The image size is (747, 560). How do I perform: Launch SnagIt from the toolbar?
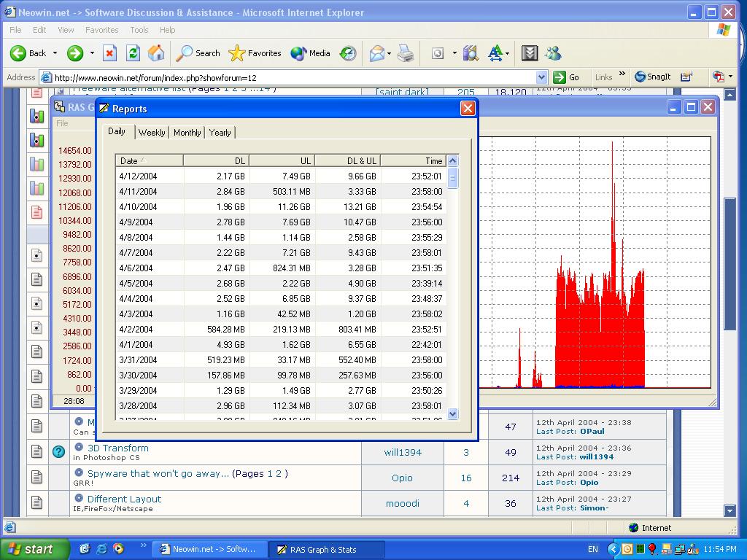pyautogui.click(x=652, y=77)
